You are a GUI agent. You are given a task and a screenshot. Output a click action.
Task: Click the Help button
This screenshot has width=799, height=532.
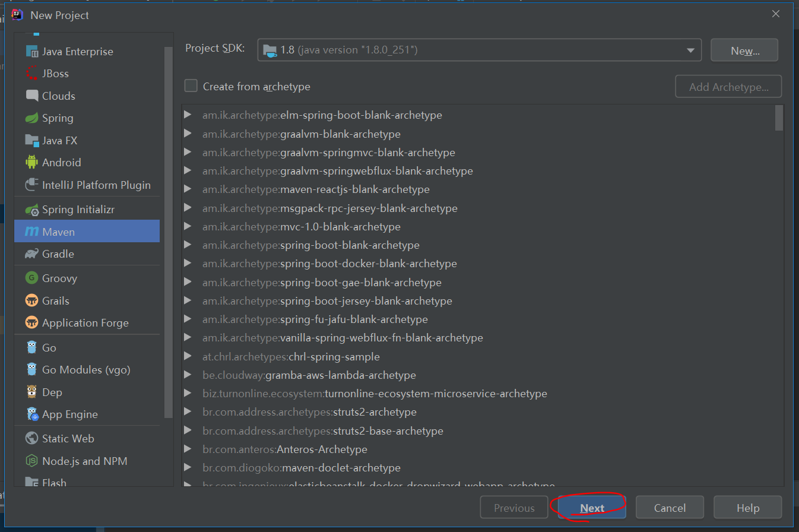747,508
